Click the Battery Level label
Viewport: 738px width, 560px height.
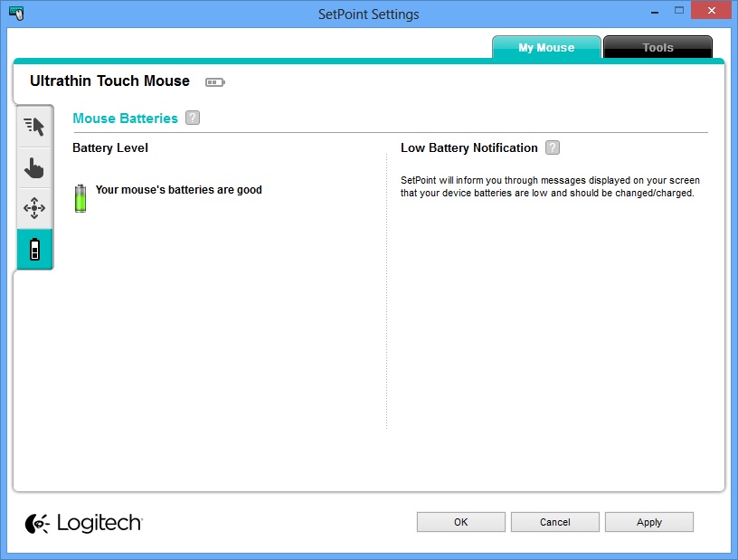[x=110, y=147]
